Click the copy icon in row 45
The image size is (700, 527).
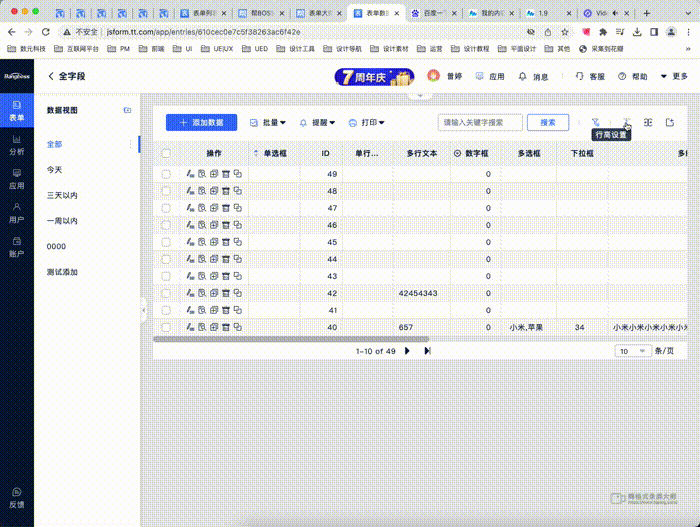238,242
